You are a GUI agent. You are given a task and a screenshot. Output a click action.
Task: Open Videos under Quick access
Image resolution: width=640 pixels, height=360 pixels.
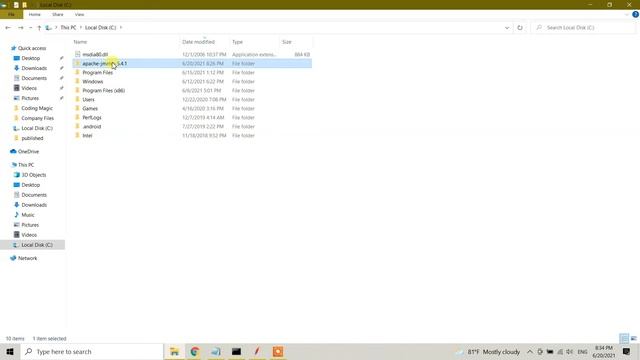pos(29,88)
